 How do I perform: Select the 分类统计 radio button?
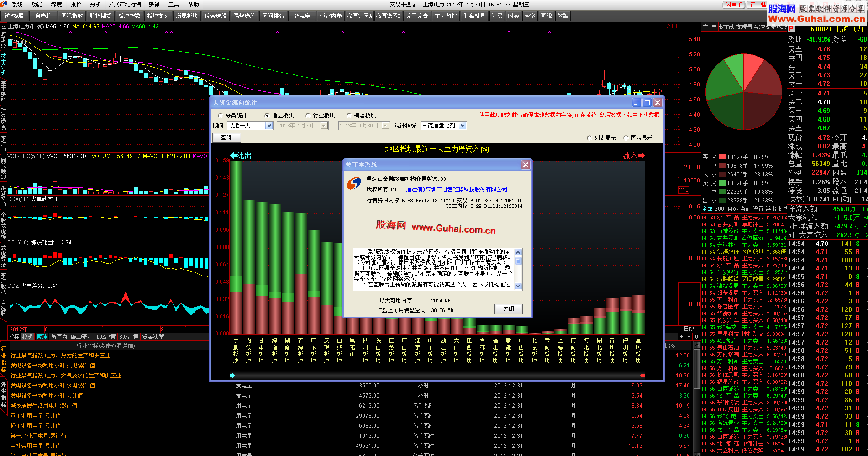221,116
